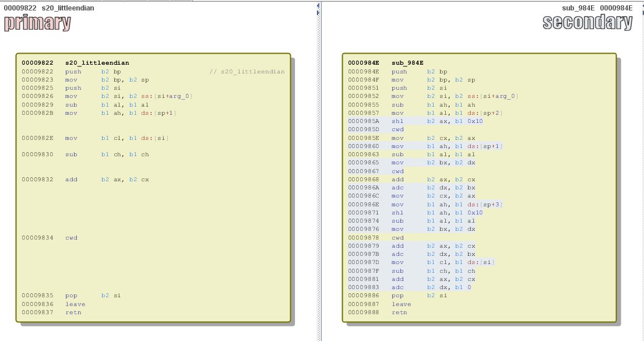The image size is (644, 341).
Task: Select primary line 0000982B 'mov ah, ds:[sp+1]'
Action: (x=99, y=113)
